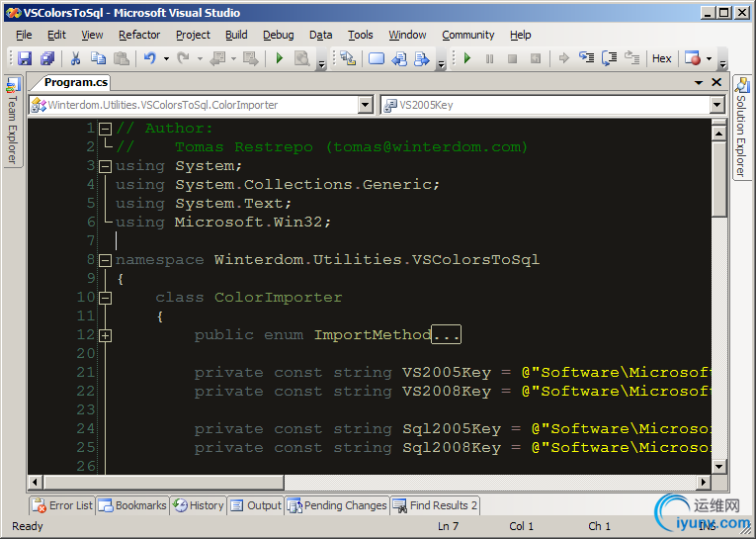
Task: Click the collapsed ellipsis box after ImportMethod
Action: click(x=446, y=334)
